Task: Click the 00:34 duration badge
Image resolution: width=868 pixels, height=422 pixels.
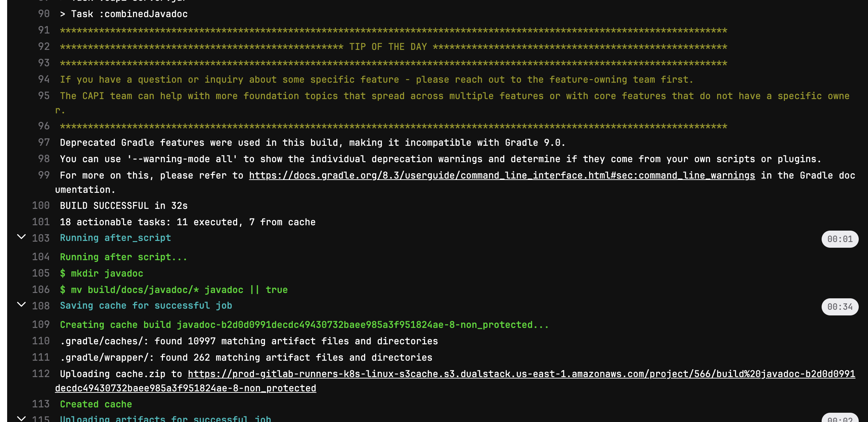Action: coord(840,307)
